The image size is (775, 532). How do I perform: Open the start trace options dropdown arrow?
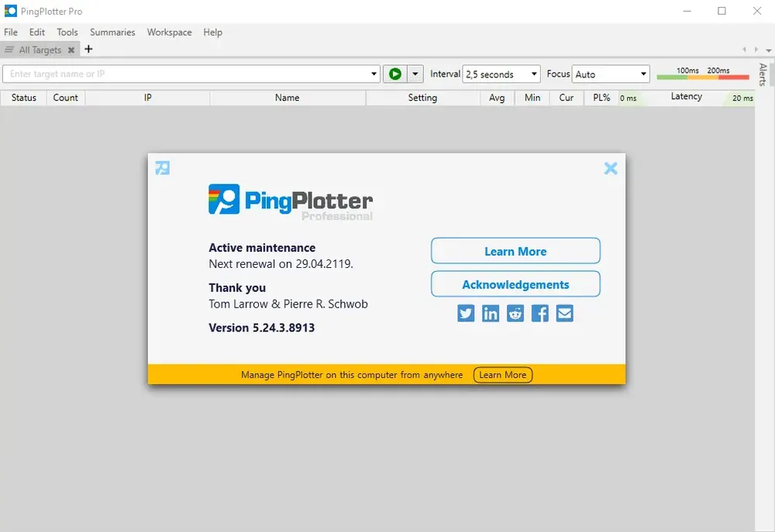415,74
